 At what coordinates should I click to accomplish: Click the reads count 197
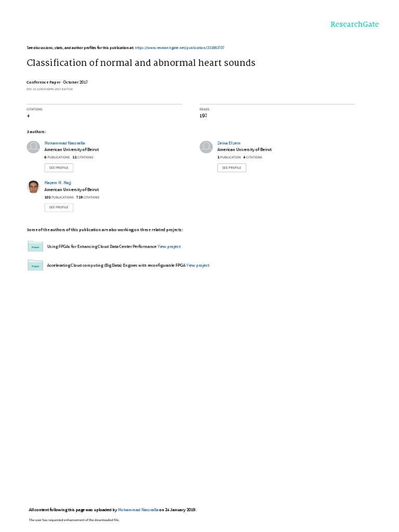(x=203, y=116)
